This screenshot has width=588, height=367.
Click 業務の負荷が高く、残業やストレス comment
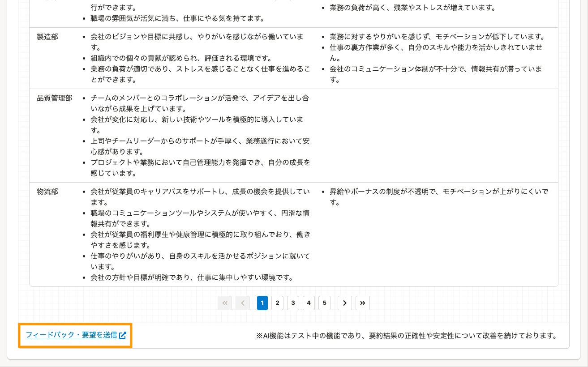coord(412,8)
